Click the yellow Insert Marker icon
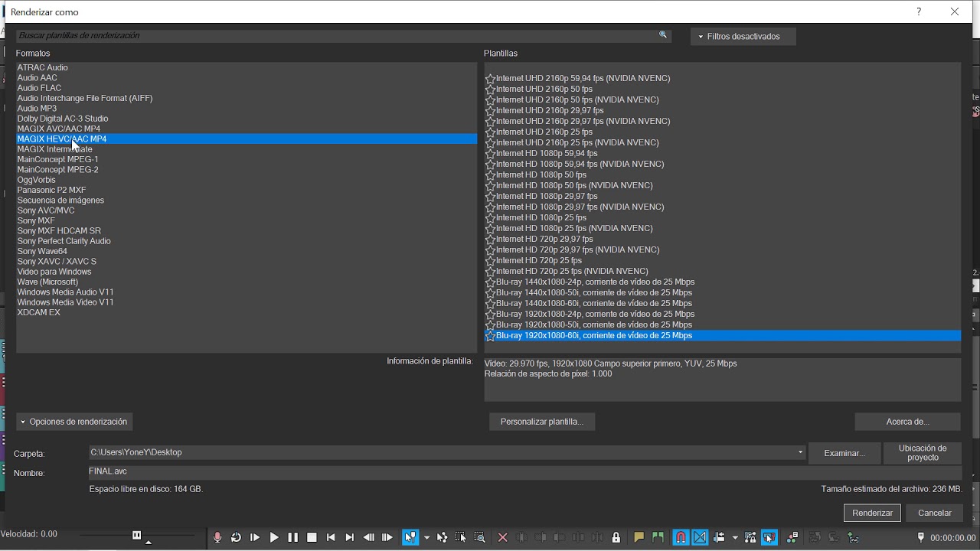 coord(639,538)
